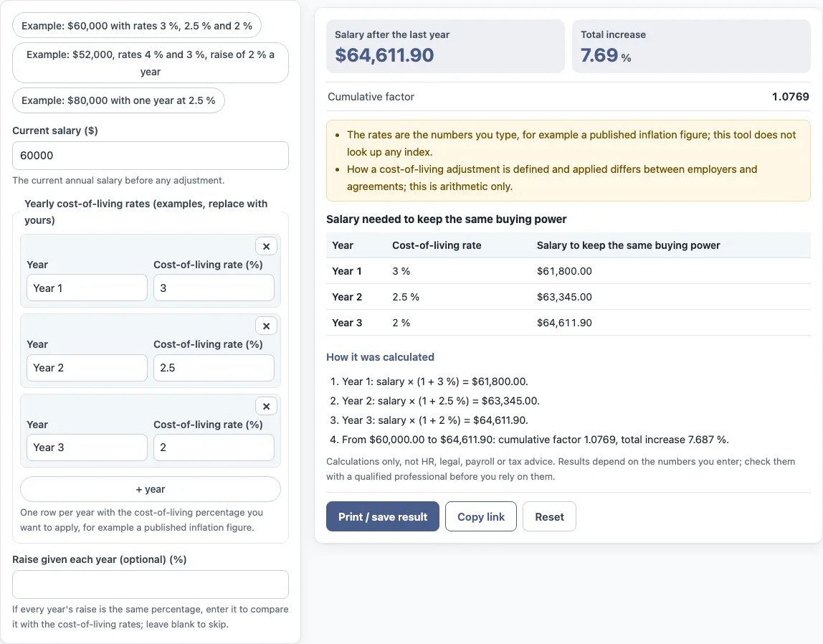Click the 2 % rate cell in the table
Viewport: 823px width, 644px height.
point(401,322)
